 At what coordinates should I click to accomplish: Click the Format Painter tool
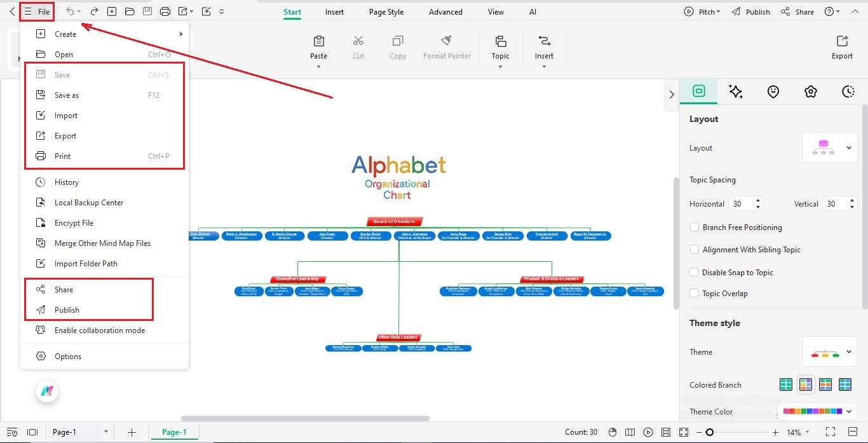tap(447, 48)
